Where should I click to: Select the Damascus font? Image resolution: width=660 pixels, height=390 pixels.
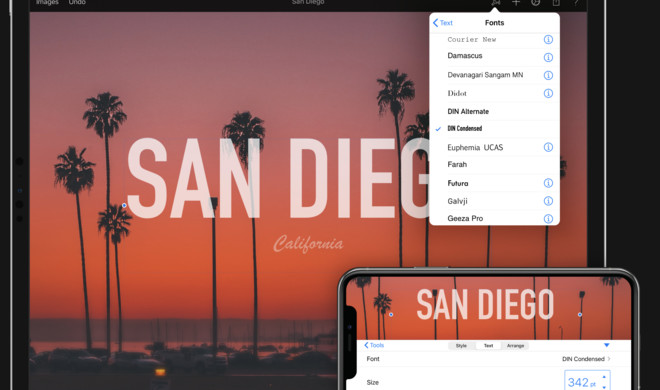click(x=465, y=56)
